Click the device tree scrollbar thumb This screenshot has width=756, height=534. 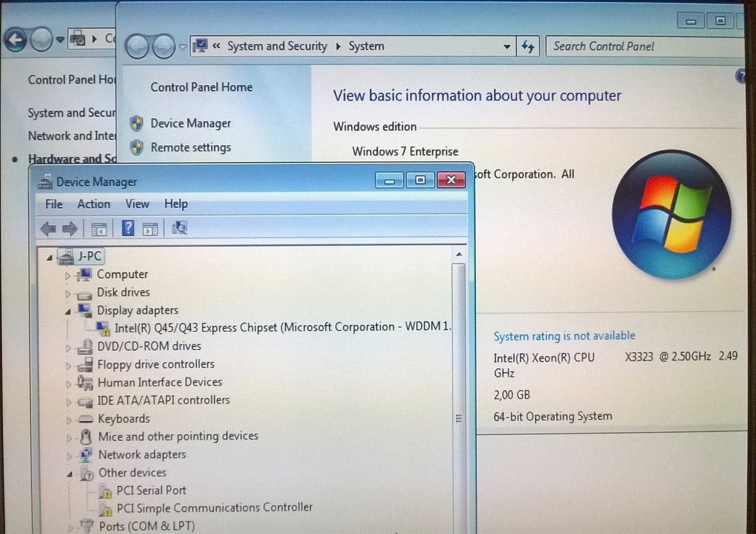(458, 399)
